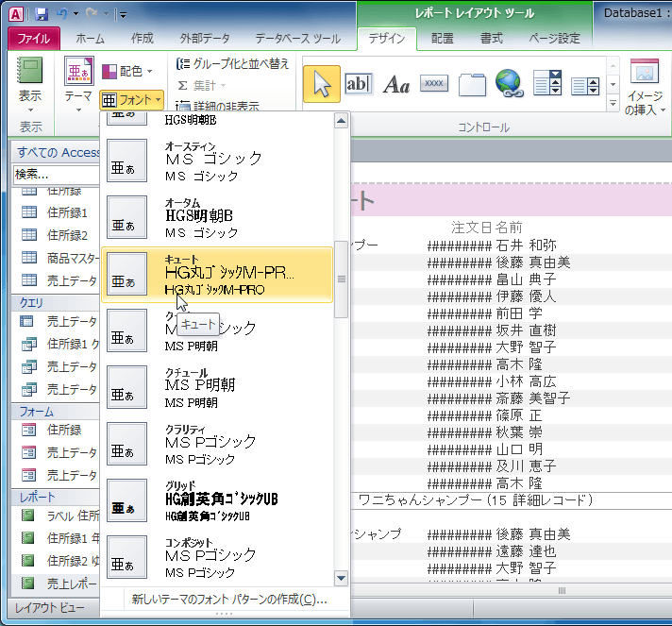Click the ワニちゃんシャンプー group summary text
Viewport: 672px width, 626px height.
click(475, 499)
